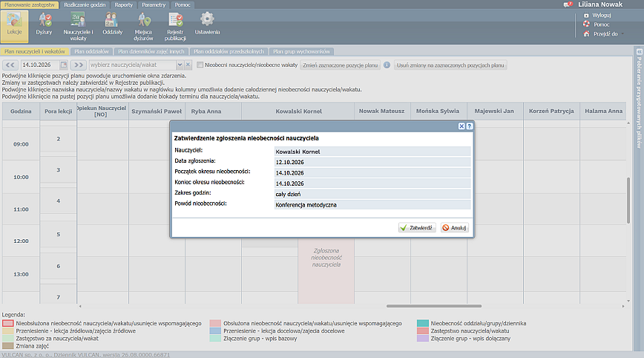Click the grid's scroll-right arrow at the bottom
Image resolution: width=644 pixels, height=358 pixels.
pos(623,306)
